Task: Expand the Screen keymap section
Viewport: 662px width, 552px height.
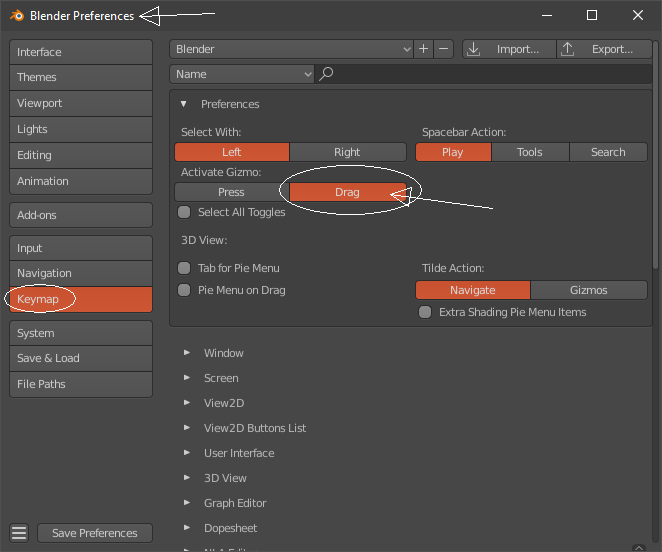Action: pos(187,378)
